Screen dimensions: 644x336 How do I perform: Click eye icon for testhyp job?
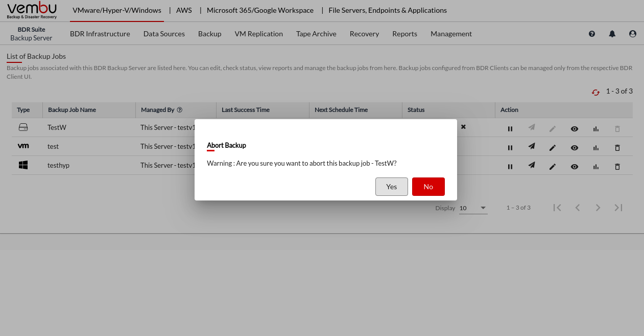574,167
